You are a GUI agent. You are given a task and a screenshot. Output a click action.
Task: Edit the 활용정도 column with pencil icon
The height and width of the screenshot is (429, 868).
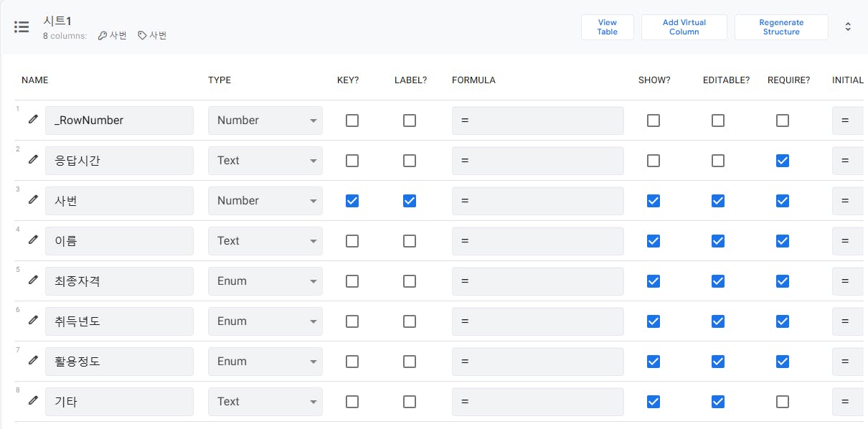[33, 360]
